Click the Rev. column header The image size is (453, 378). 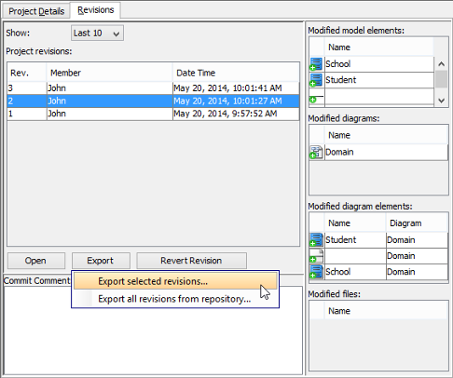tap(27, 73)
